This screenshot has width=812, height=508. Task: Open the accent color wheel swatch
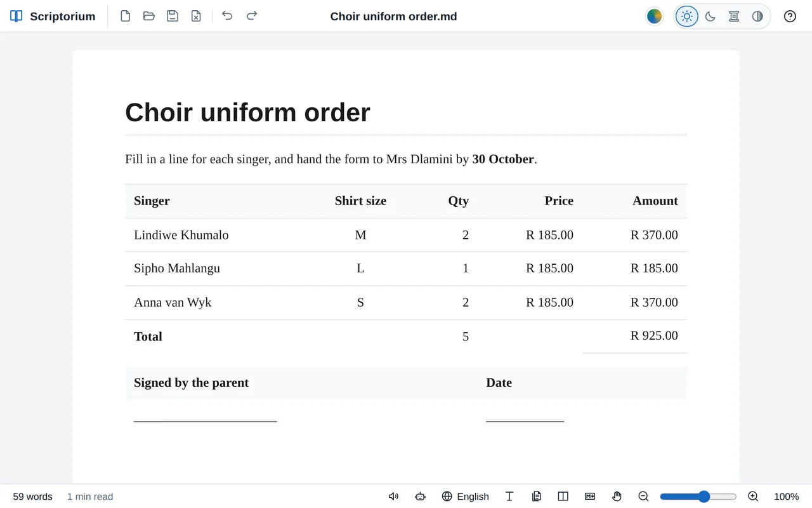pos(655,17)
